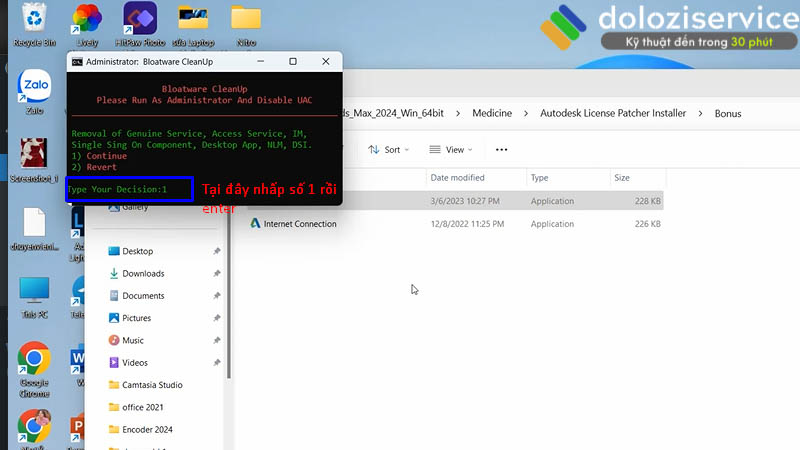This screenshot has width=800, height=450.
Task: Sort files by Date modified column header
Action: (x=456, y=177)
